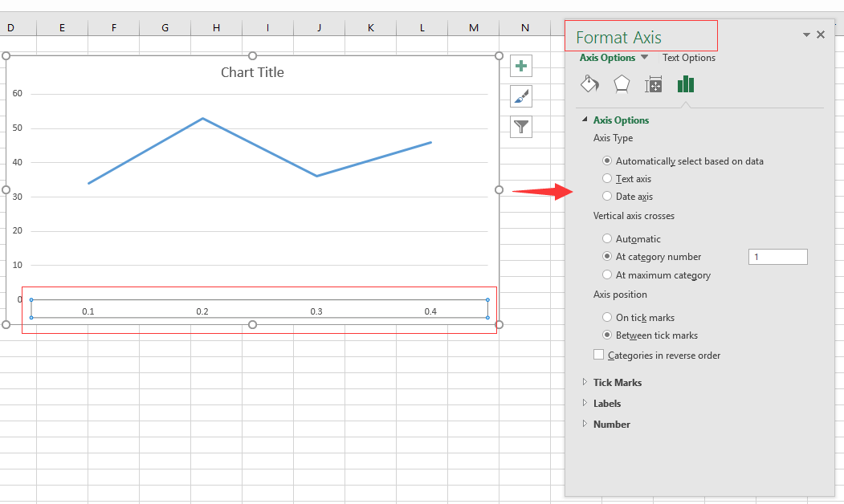Select the Chart Title text
This screenshot has width=844, height=504.
pyautogui.click(x=252, y=72)
